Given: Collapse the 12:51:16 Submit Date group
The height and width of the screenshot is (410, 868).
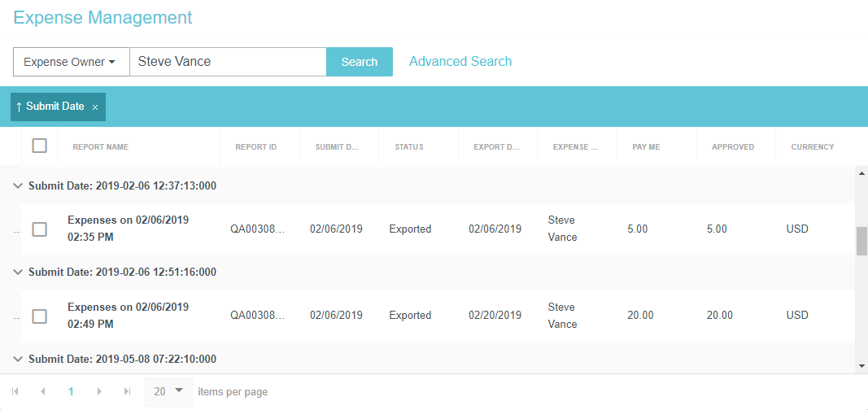Looking at the screenshot, I should click(x=18, y=273).
